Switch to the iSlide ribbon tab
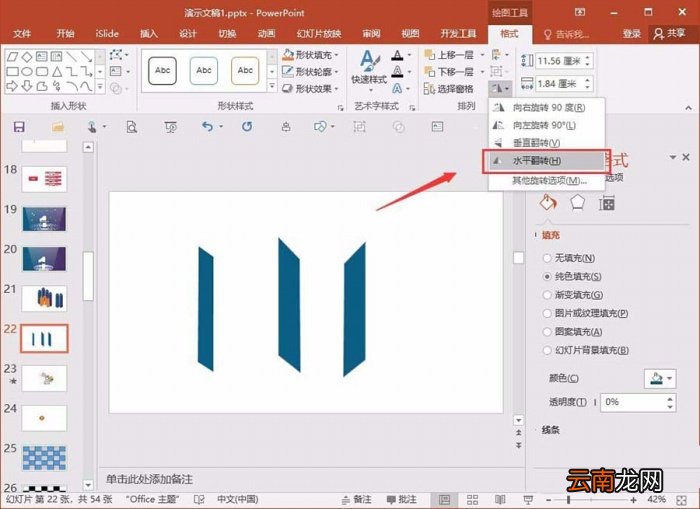The image size is (700, 509). [x=107, y=33]
